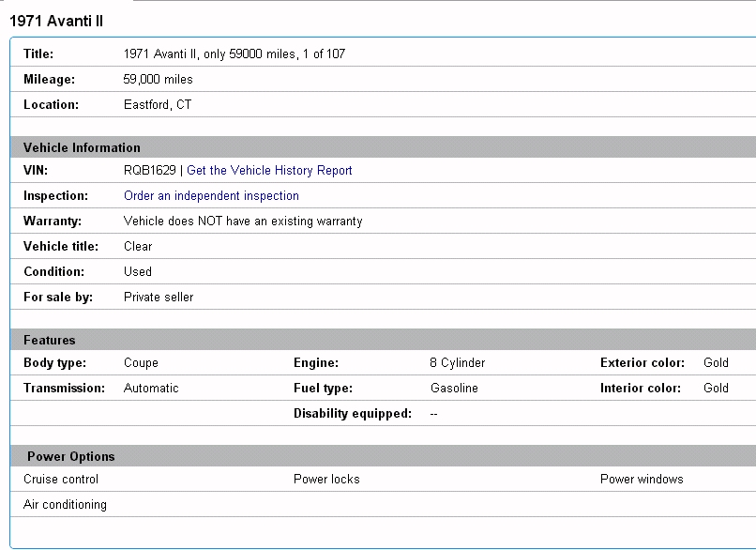Click Order an independent inspection link
This screenshot has height=550, width=756.
[x=211, y=196]
